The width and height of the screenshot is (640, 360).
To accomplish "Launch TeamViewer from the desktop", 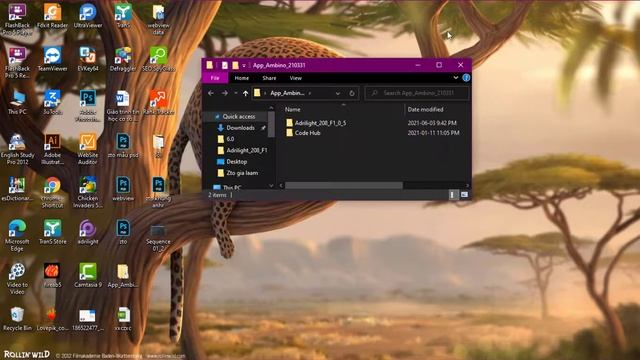I will [52, 60].
